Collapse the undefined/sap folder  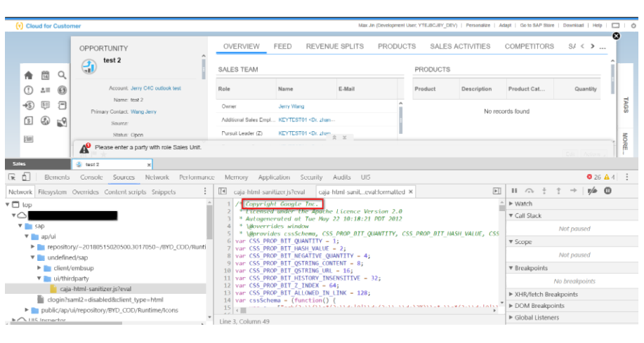tap(33, 257)
